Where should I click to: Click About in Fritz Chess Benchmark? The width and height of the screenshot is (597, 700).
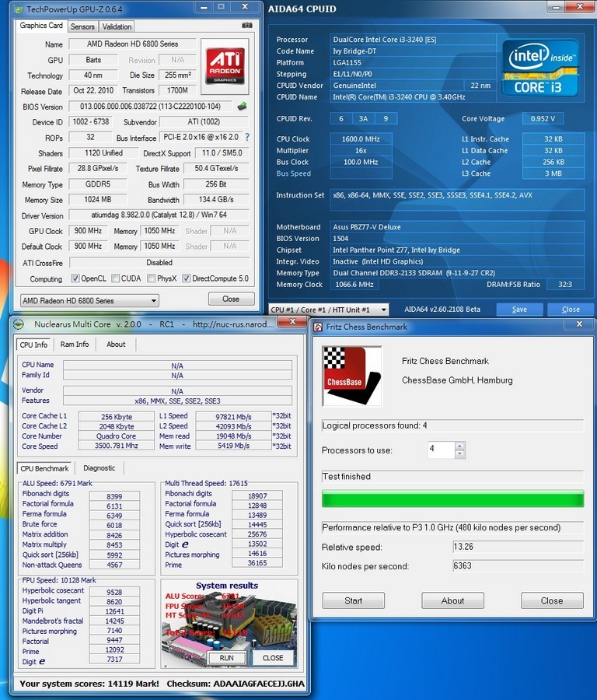pos(452,600)
